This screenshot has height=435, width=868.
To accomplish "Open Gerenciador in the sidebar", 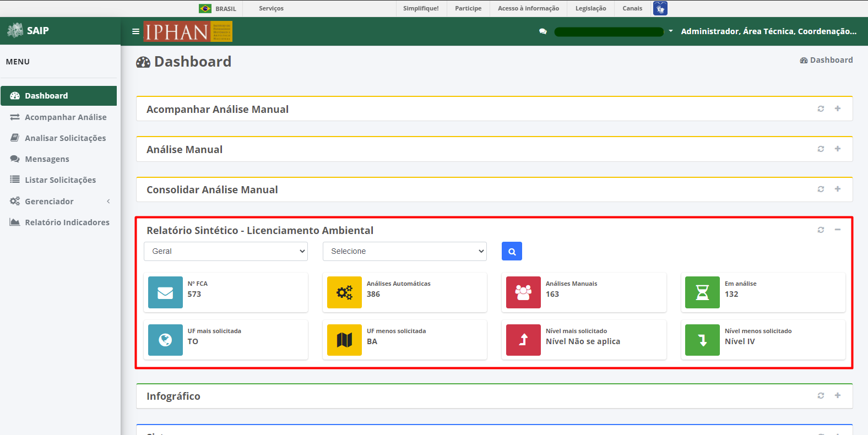I will pyautogui.click(x=58, y=202).
